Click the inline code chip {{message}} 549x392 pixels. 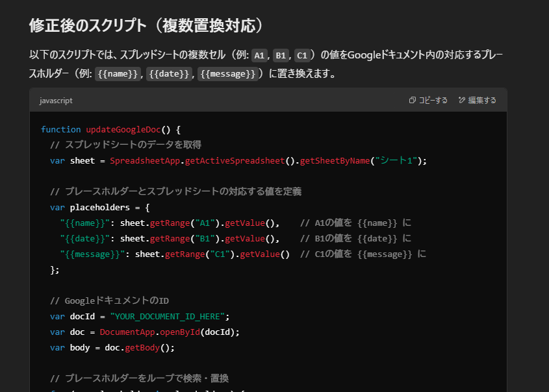[228, 74]
